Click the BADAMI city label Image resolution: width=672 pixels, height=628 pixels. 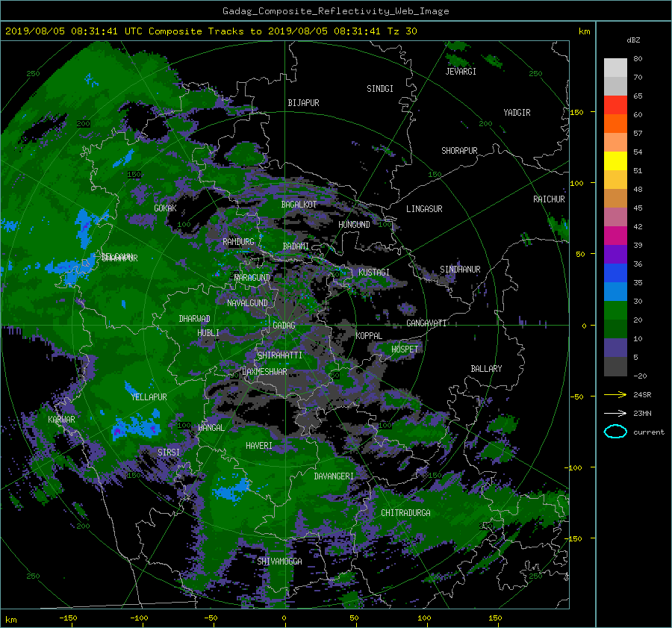pos(296,246)
